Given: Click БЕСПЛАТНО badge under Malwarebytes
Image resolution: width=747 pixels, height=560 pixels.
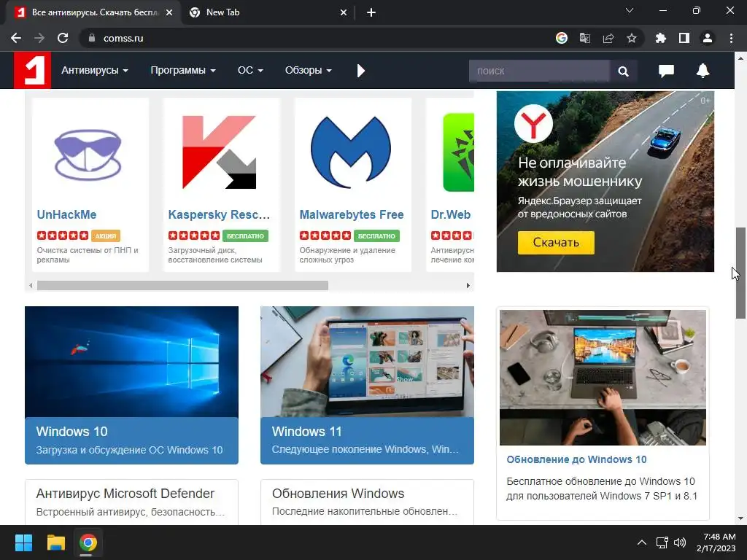Looking at the screenshot, I should [x=376, y=236].
